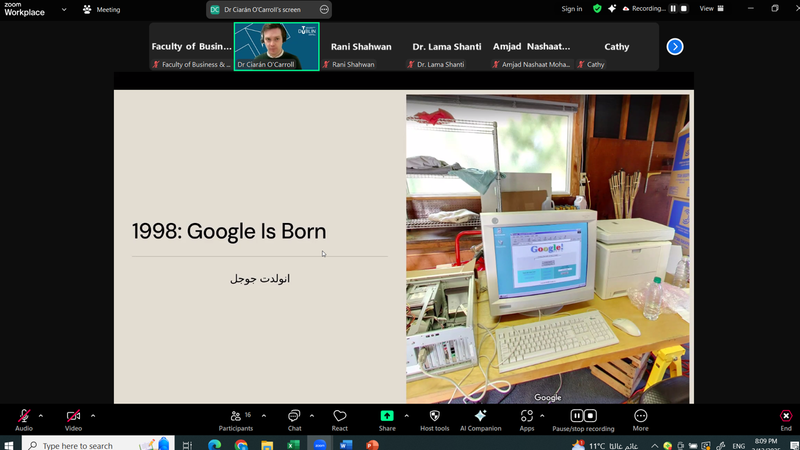
Task: Launch the AI Companion
Action: [x=480, y=420]
